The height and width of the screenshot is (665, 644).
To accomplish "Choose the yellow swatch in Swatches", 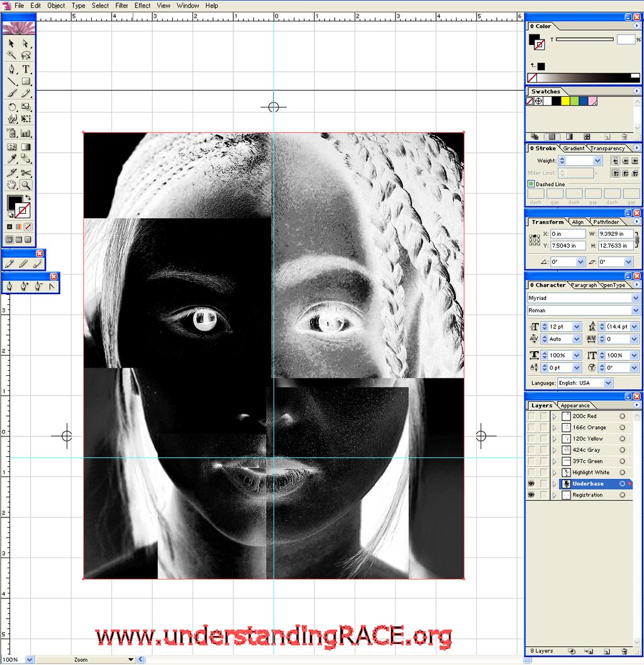I will (565, 101).
